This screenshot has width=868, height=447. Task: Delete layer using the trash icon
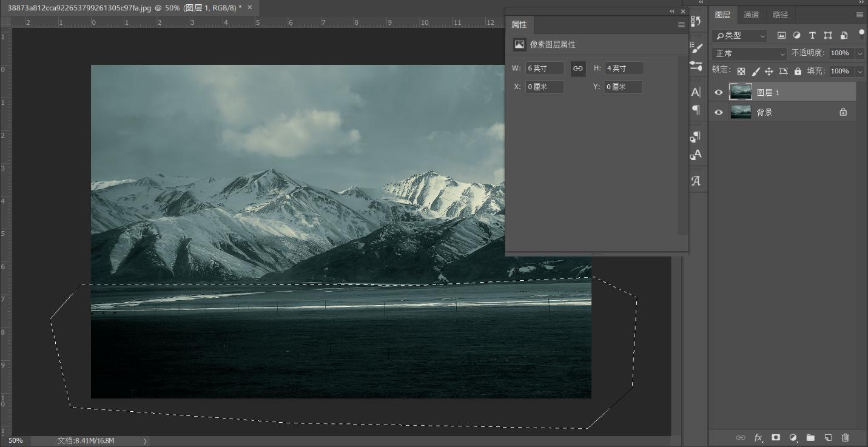click(845, 437)
